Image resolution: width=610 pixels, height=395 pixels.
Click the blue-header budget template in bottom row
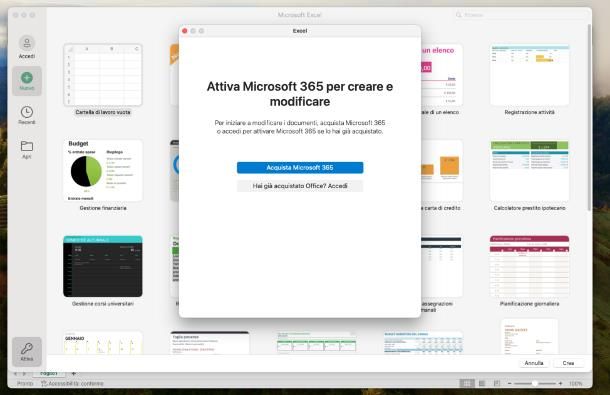[423, 343]
